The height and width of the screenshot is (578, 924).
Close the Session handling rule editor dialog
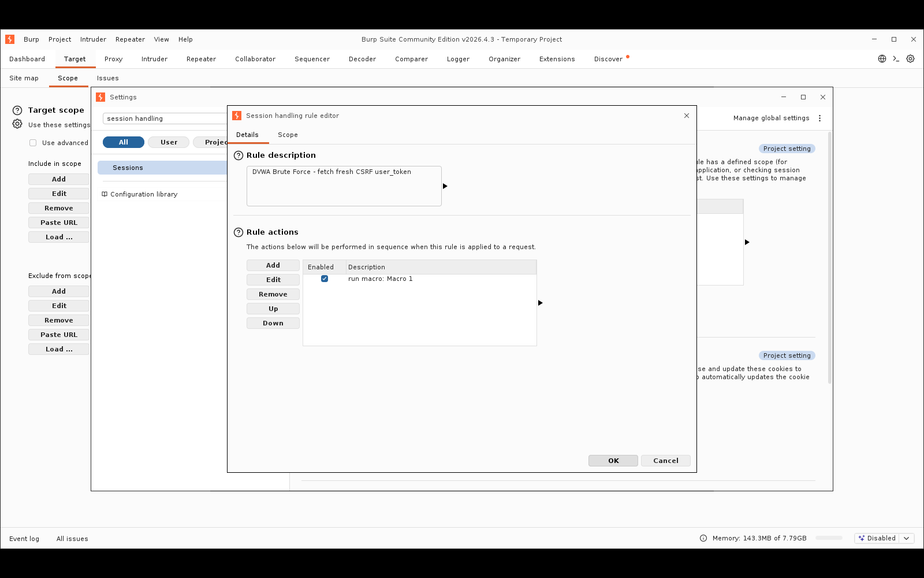coord(687,116)
